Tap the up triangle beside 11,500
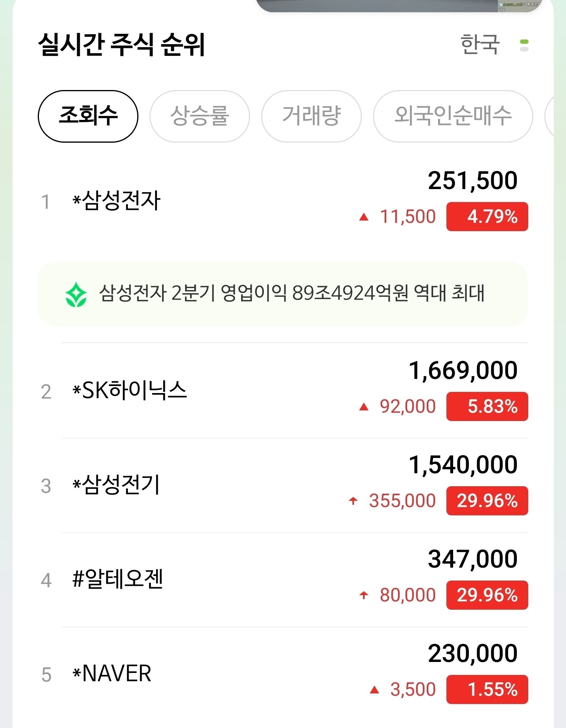 (364, 217)
